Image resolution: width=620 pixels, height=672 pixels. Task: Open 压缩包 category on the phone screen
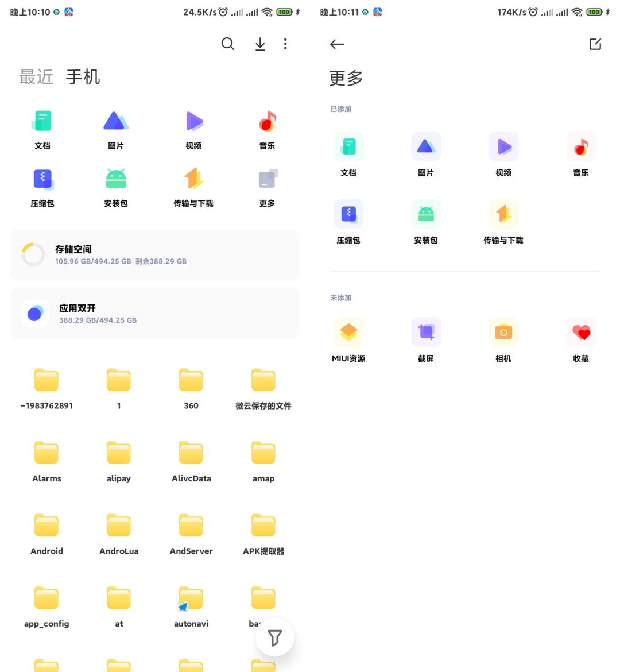coord(42,188)
